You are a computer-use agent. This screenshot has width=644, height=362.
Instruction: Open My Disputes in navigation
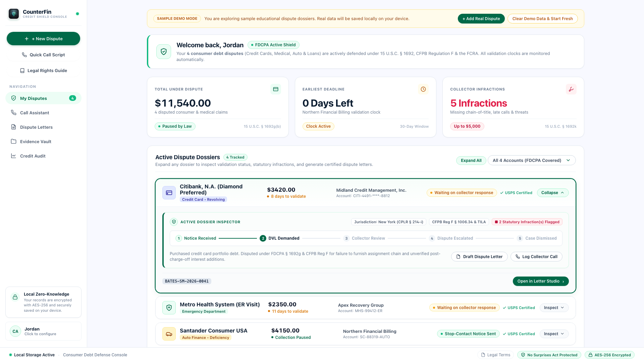pos(43,98)
